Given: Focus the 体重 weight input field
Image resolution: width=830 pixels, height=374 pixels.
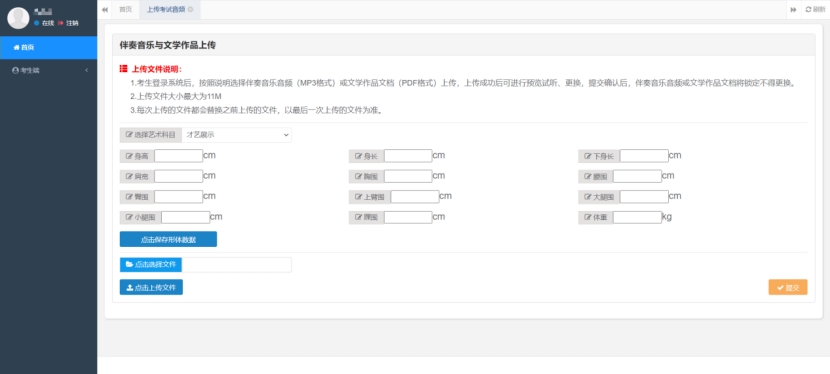Looking at the screenshot, I should coord(637,217).
